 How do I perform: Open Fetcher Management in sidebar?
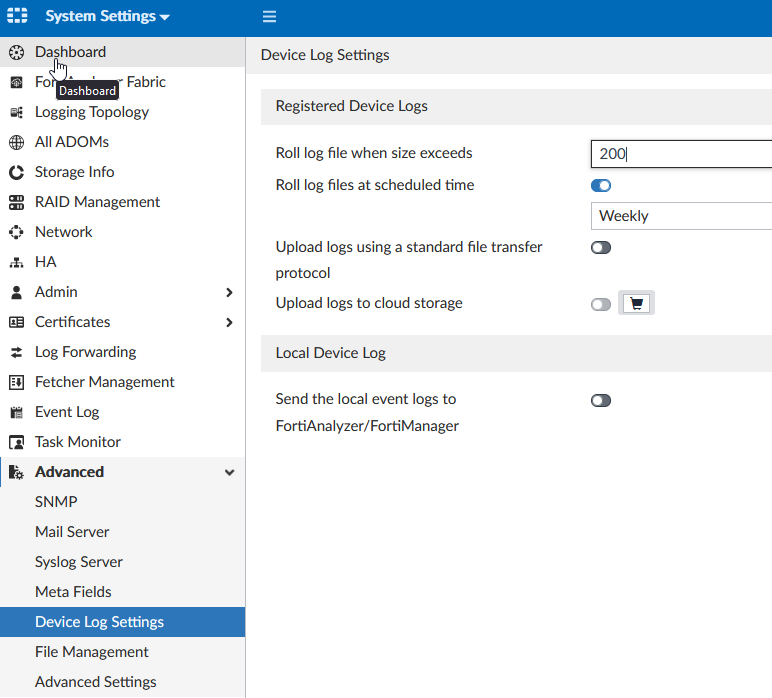[104, 382]
